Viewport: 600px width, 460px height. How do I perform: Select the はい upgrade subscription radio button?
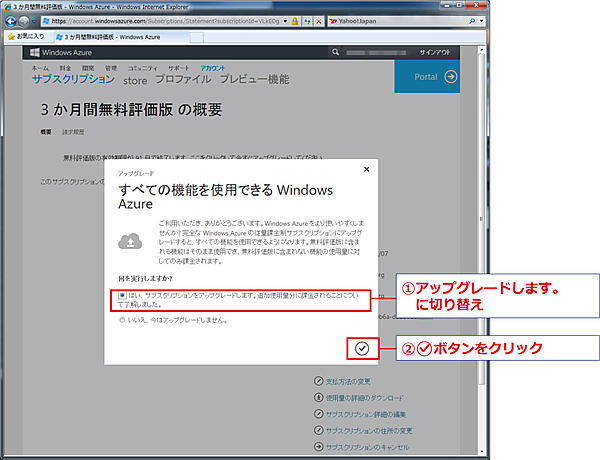(x=122, y=295)
